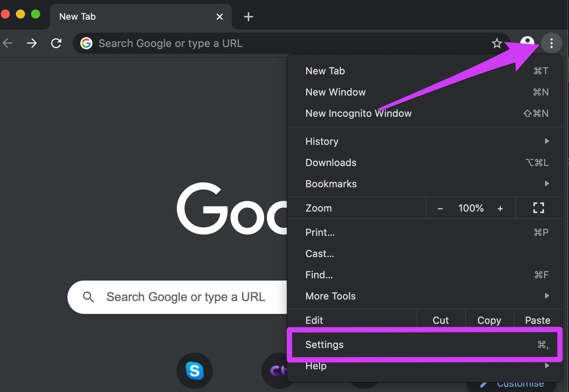The height and width of the screenshot is (392, 569).
Task: Click the address bar URL field
Action: (291, 43)
